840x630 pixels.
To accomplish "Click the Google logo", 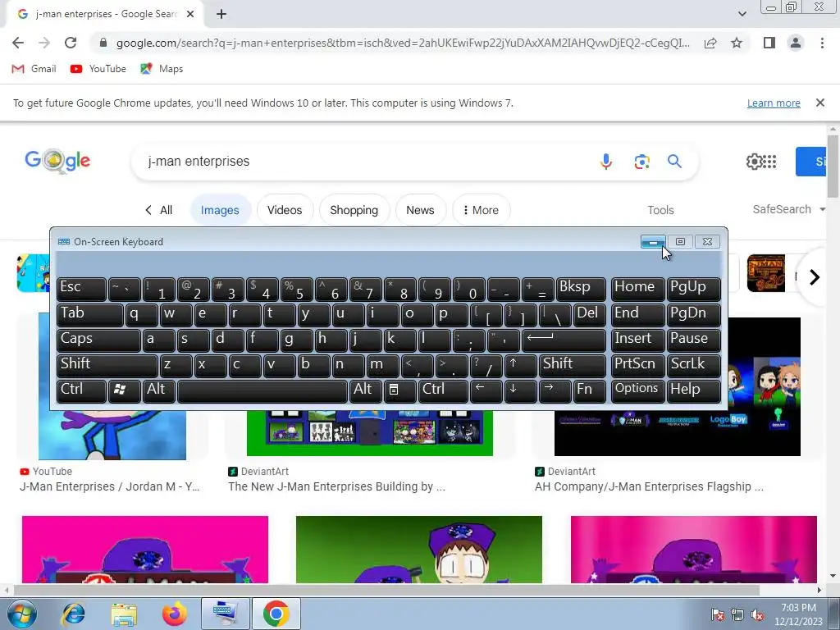I will click(57, 160).
